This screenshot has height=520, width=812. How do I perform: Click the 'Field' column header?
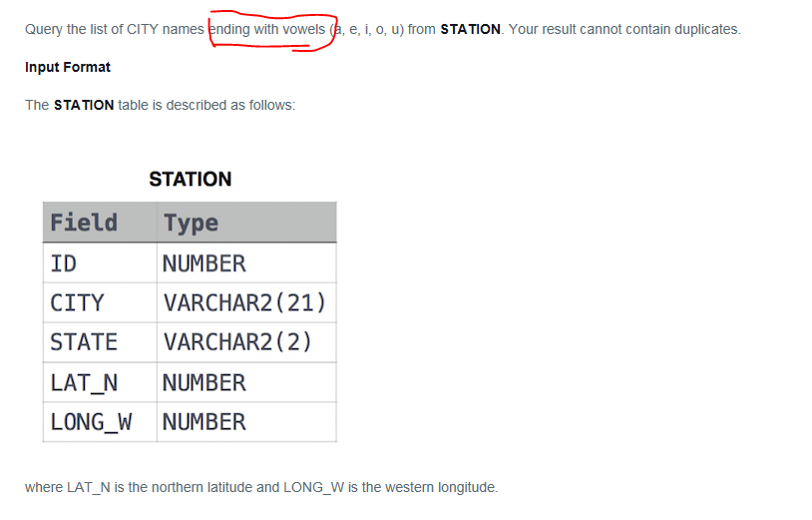(100, 223)
